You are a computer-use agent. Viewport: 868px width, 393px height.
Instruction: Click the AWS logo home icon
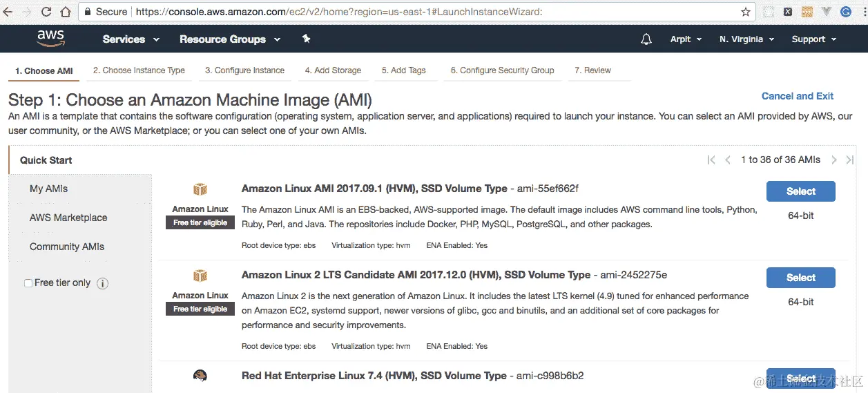point(50,39)
